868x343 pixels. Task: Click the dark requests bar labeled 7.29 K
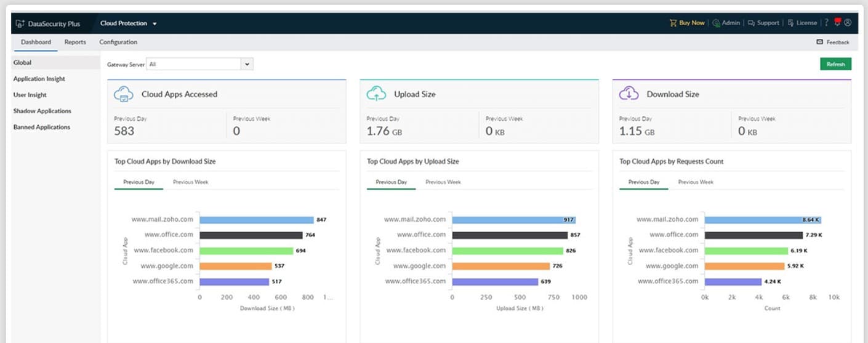(x=754, y=235)
